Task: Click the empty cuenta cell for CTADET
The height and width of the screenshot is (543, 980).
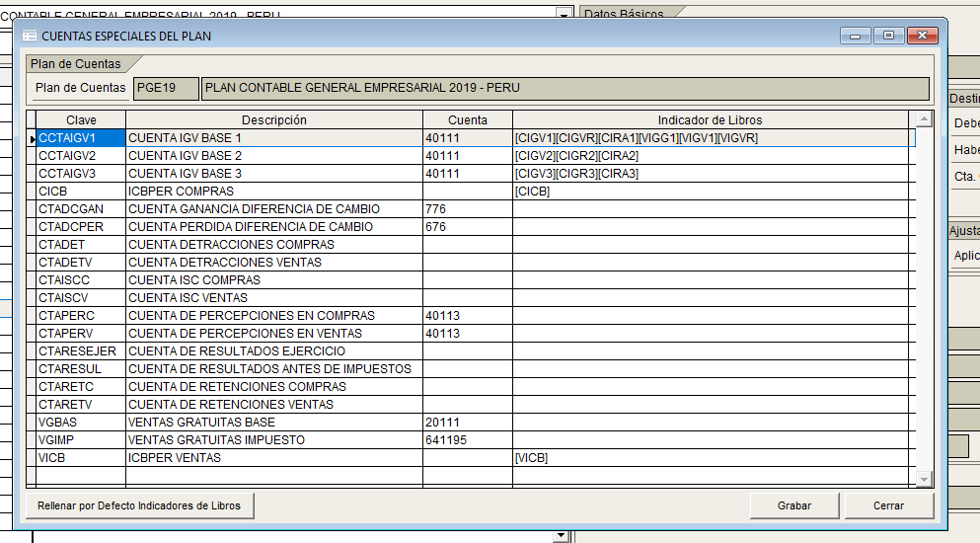Action: [x=468, y=245]
